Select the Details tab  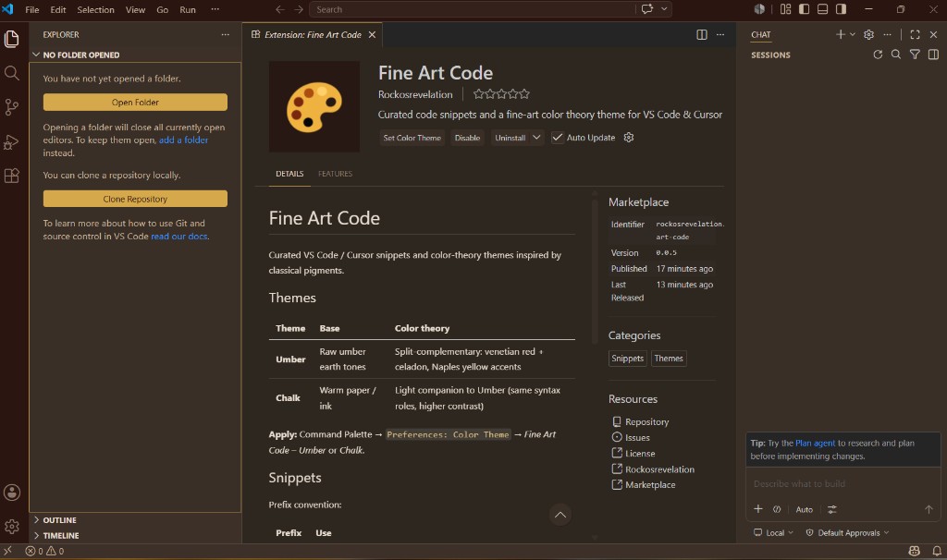pyautogui.click(x=289, y=174)
